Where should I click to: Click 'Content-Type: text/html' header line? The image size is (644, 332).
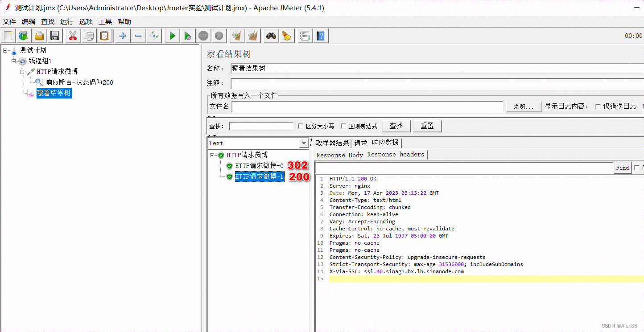[365, 200]
